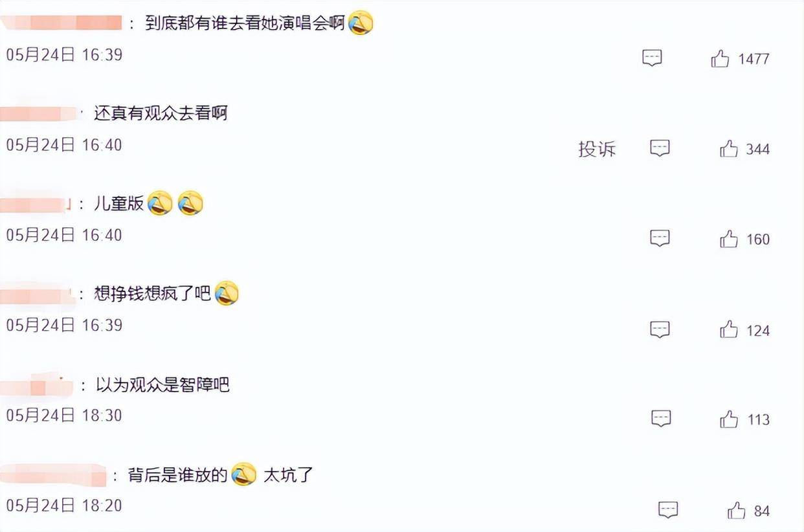Click the timestamp 05月24日 18:30
Viewport: 804px width, 532px height.
point(64,416)
